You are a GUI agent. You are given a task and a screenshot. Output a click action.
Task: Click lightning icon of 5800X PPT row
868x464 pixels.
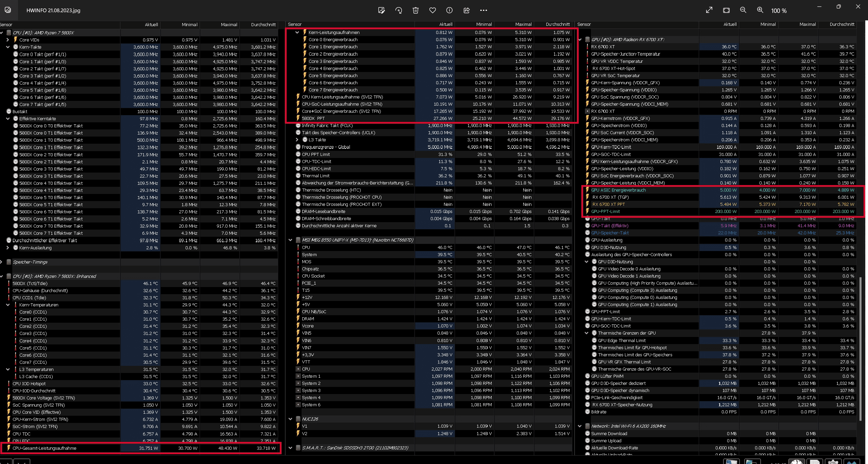pyautogui.click(x=298, y=118)
